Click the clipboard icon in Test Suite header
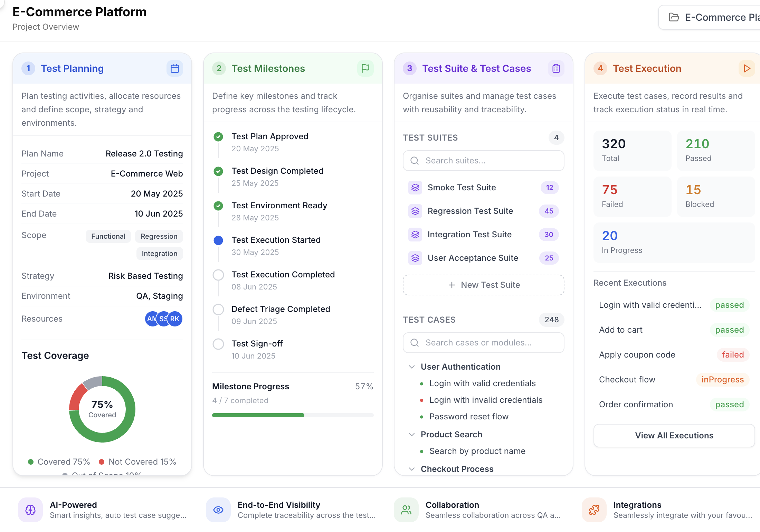 pos(556,68)
